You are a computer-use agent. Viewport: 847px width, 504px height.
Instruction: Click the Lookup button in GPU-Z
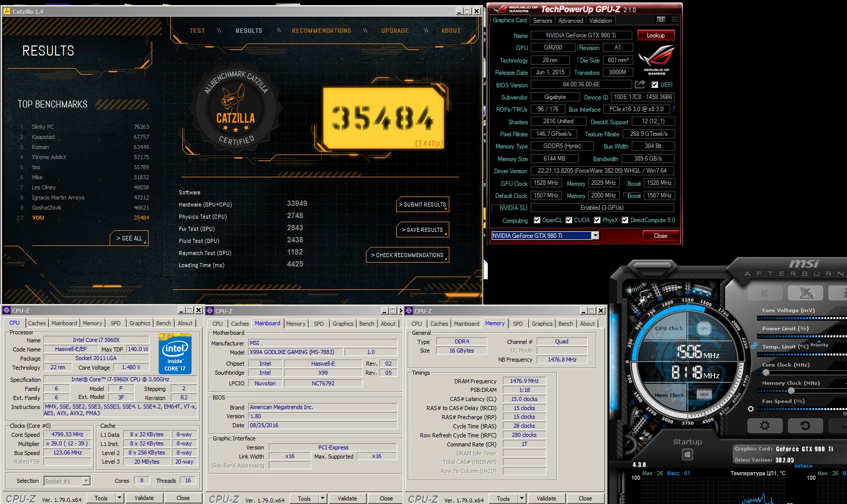pos(655,35)
